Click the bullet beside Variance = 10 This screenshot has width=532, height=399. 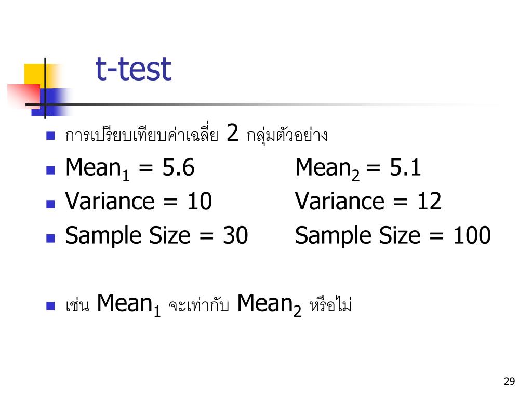tap(50, 204)
